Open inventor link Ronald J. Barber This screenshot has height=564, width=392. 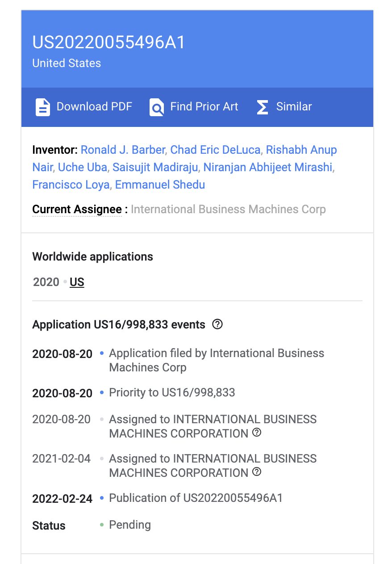pos(123,150)
